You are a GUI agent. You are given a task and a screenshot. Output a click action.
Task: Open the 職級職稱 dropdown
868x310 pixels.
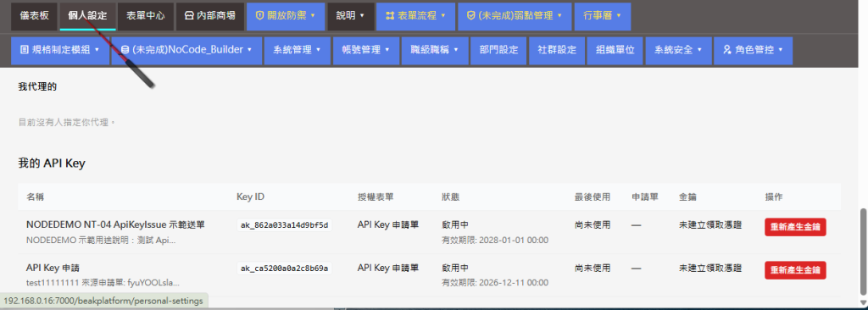pos(435,50)
